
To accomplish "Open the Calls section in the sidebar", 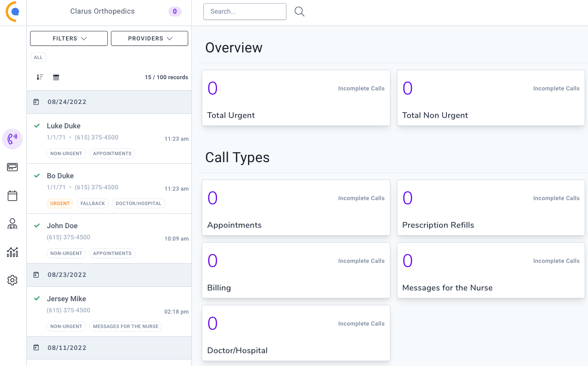I will 12,139.
